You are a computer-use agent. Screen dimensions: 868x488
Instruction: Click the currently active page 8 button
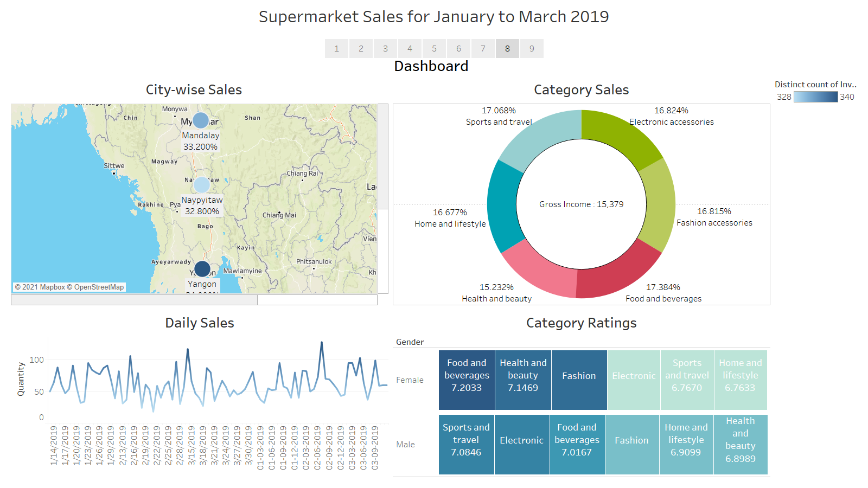(507, 48)
